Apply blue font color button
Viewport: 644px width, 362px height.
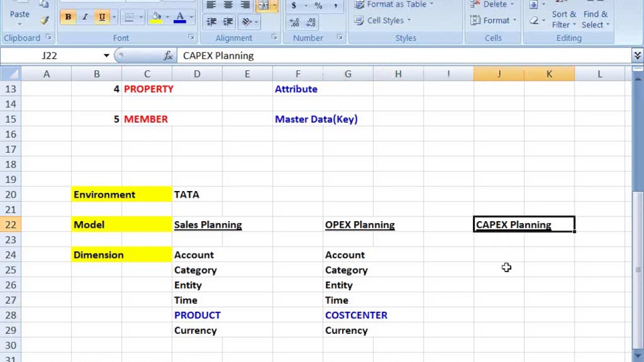180,17
